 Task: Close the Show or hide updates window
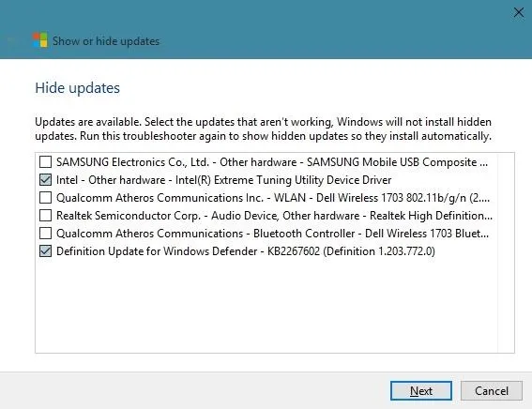pos(519,12)
